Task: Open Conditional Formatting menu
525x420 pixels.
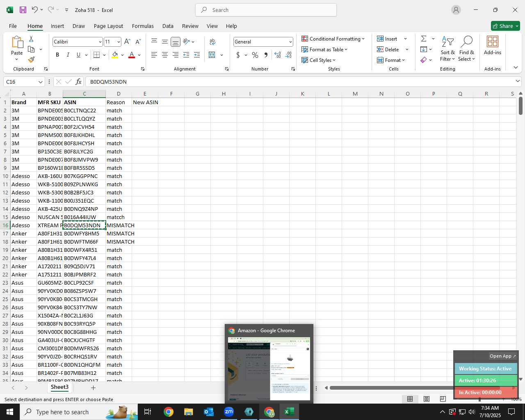Action: pyautogui.click(x=333, y=39)
